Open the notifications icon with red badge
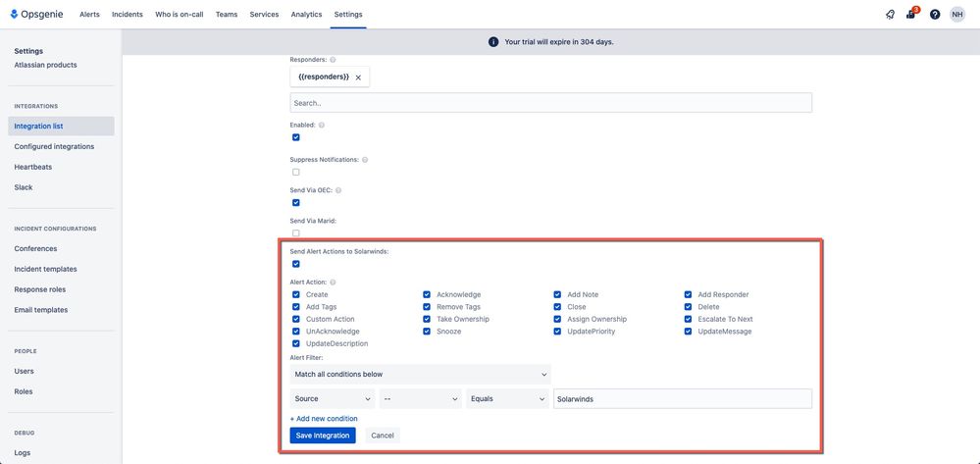This screenshot has width=980, height=464. [911, 14]
